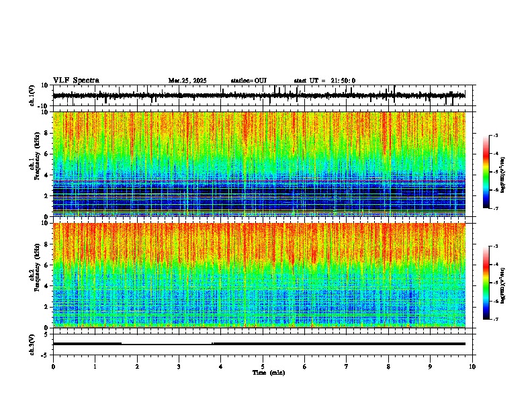The height and width of the screenshot is (411, 532).
Task: Click the ch.2 spectrogram color scale bar
Action: tap(486, 283)
